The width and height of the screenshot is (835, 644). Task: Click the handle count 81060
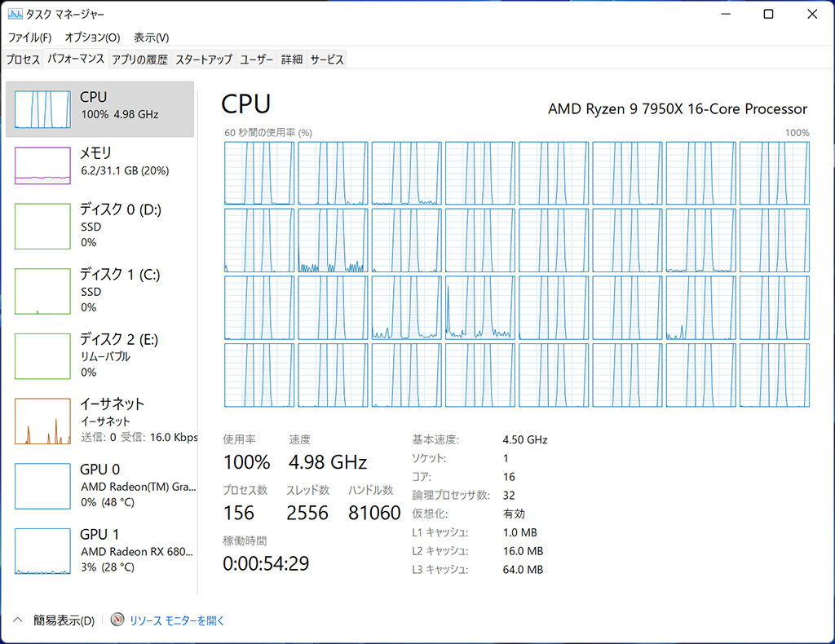point(374,513)
